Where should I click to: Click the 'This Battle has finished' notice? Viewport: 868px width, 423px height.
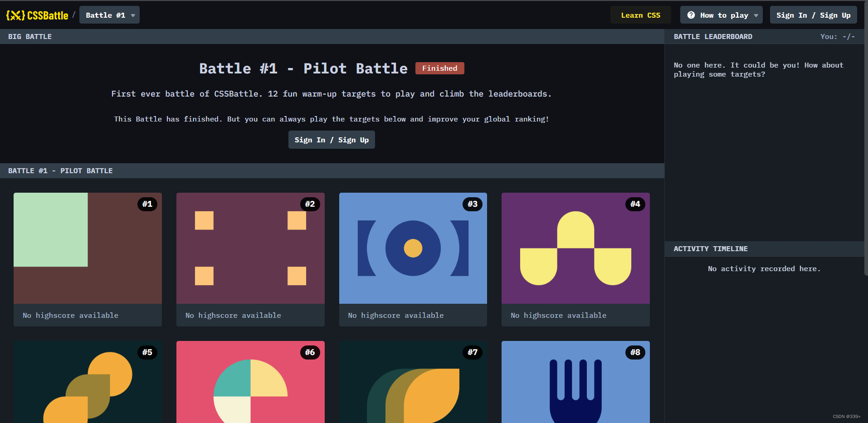point(332,119)
